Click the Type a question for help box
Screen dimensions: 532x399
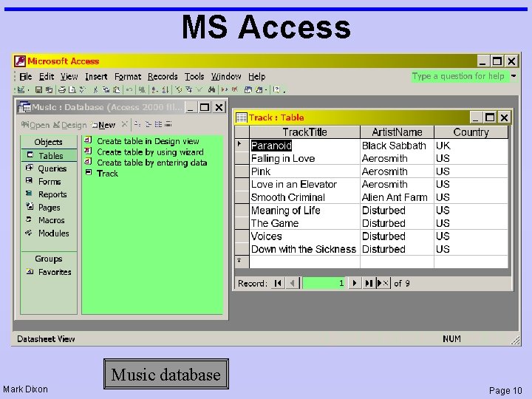click(x=460, y=76)
